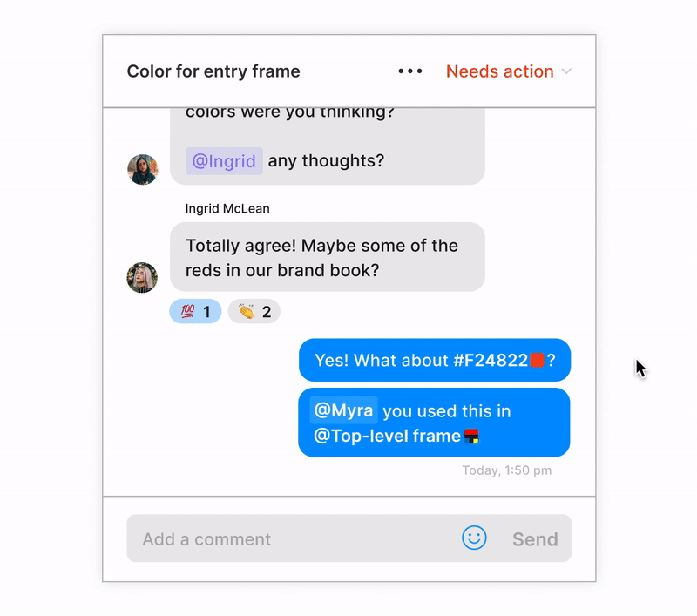Click the @Myra mention tag
Image resolution: width=697 pixels, height=616 pixels.
coord(343,410)
